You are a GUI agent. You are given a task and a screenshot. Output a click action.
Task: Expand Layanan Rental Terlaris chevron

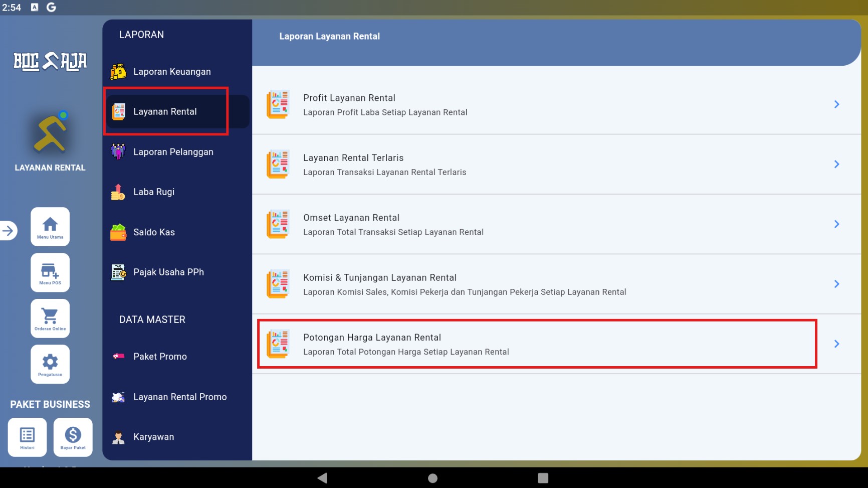[x=836, y=164]
